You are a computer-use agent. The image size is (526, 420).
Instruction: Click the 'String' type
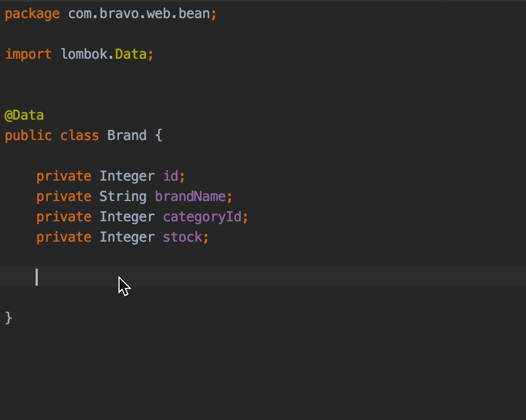(123, 196)
